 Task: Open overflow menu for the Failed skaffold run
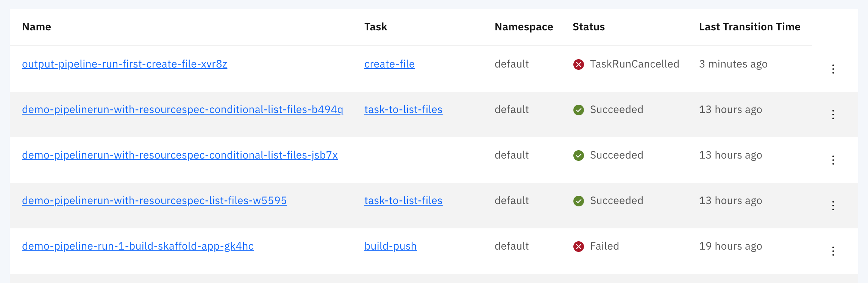coord(833,251)
